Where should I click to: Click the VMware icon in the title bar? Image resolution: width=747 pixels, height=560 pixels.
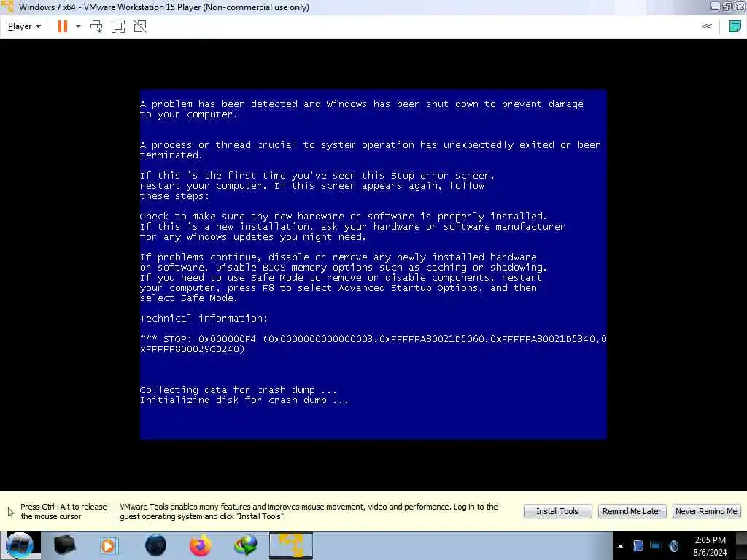point(7,7)
